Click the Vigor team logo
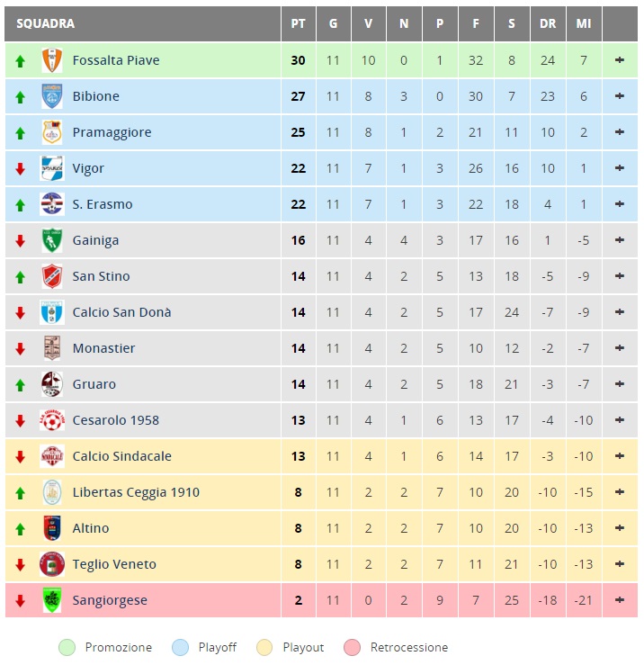This screenshot has width=644, height=665. coord(52,168)
